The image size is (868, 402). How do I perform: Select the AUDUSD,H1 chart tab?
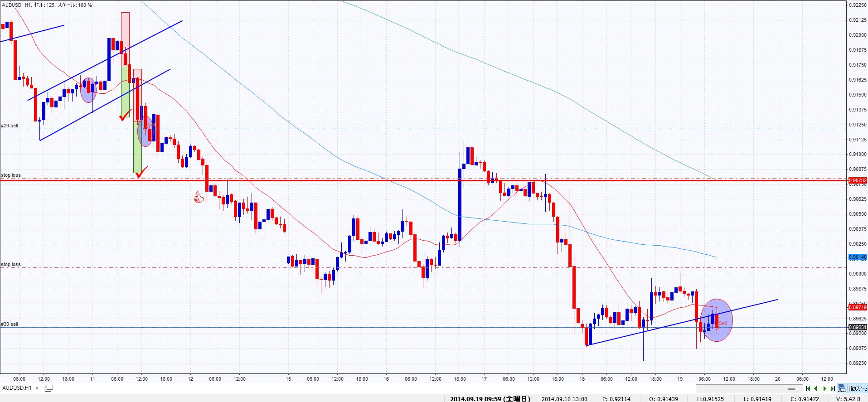point(17,388)
